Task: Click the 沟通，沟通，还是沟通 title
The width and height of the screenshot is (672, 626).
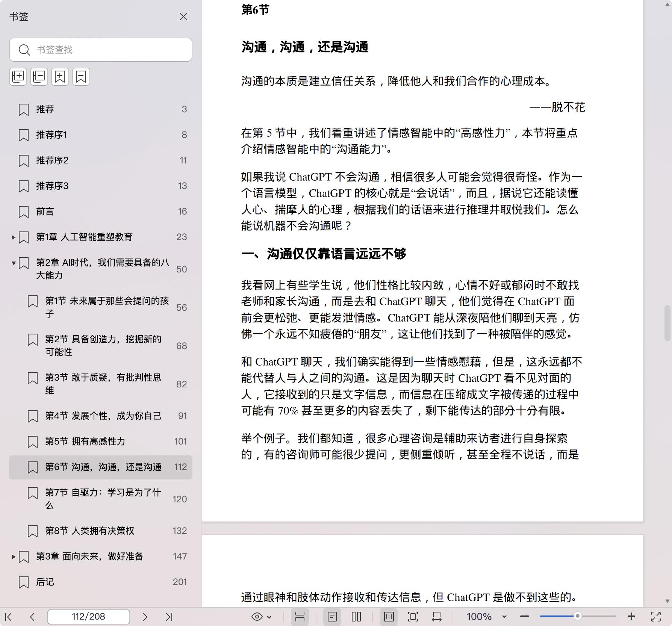Action: pos(304,47)
